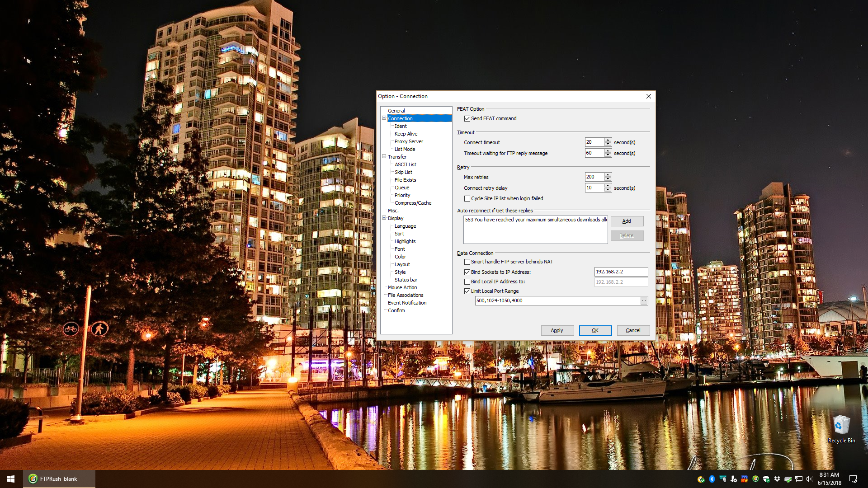Click the Delete reply button
The image size is (868, 488).
click(627, 236)
